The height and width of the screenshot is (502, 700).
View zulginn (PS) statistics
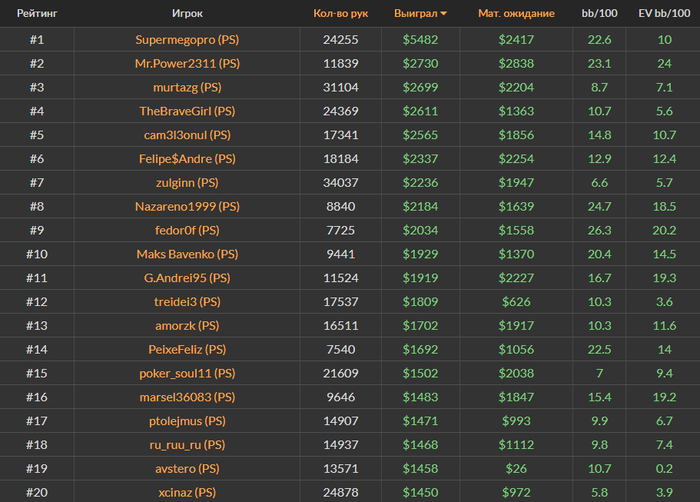click(187, 183)
